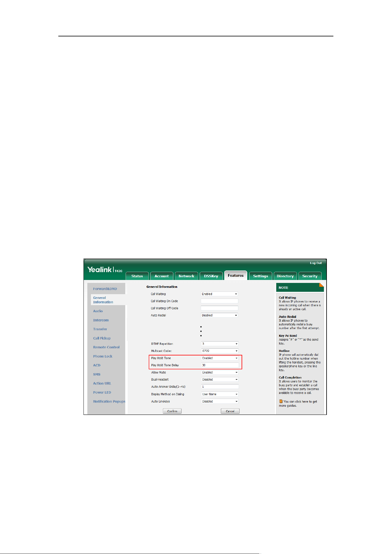The width and height of the screenshot is (392, 554).
Task: Open Display Method on Dialing dropdown
Action: (220, 394)
